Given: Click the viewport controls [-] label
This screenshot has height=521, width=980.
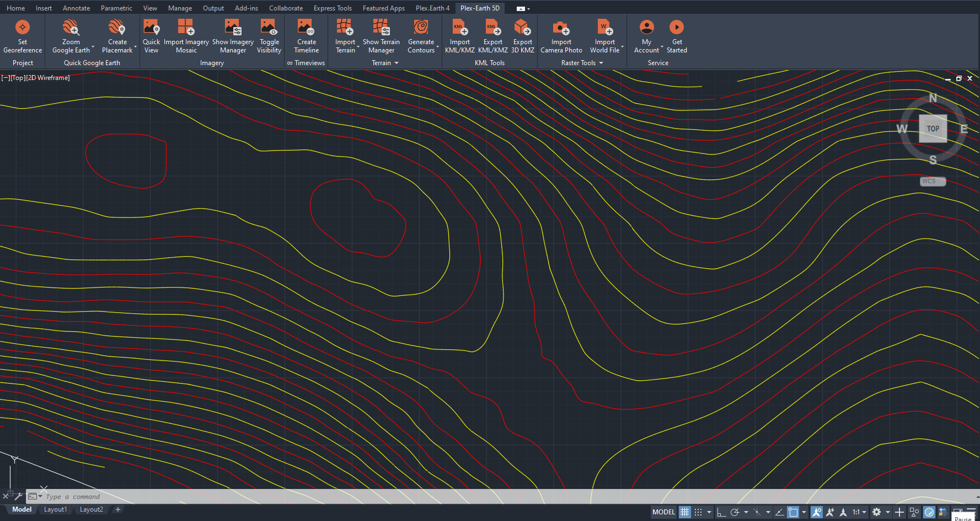Looking at the screenshot, I should (6, 78).
